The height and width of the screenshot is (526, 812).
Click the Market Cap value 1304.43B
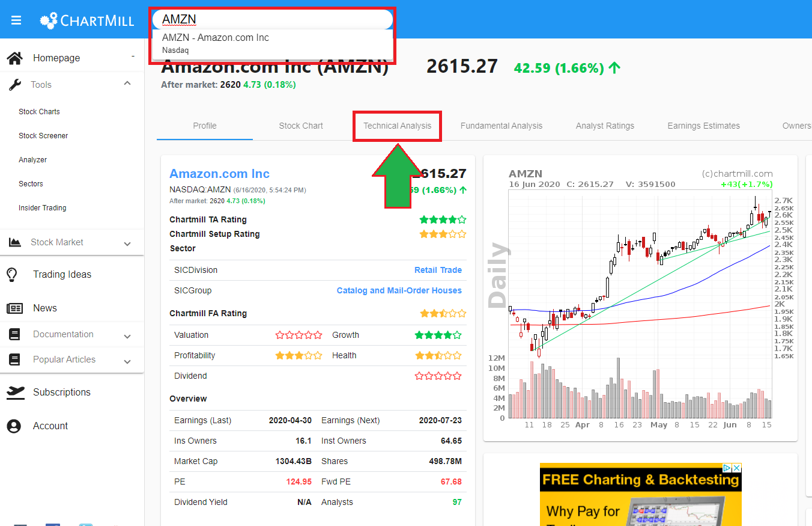pos(293,462)
